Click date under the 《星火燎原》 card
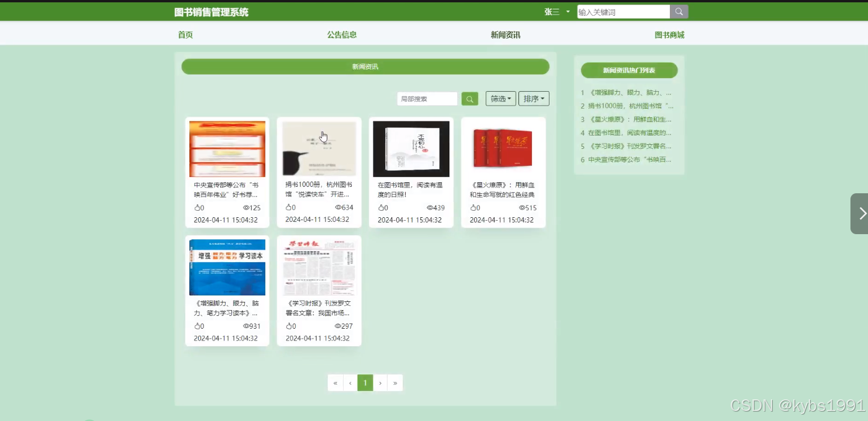The height and width of the screenshot is (421, 868). pyautogui.click(x=502, y=220)
